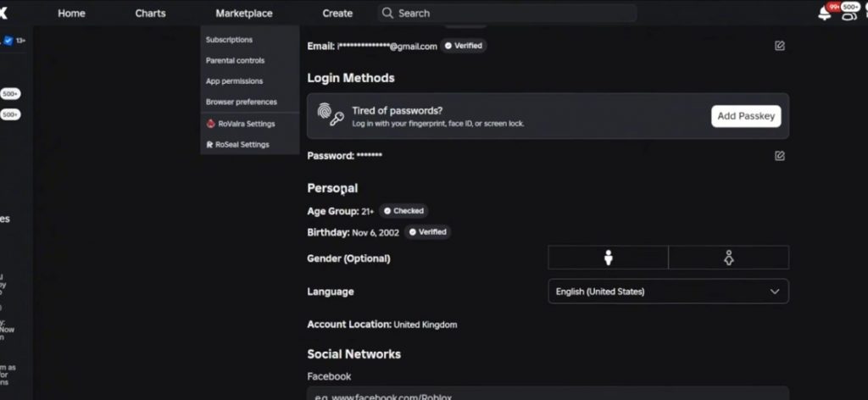Open Browser preferences settings
The width and height of the screenshot is (868, 400).
pyautogui.click(x=242, y=102)
